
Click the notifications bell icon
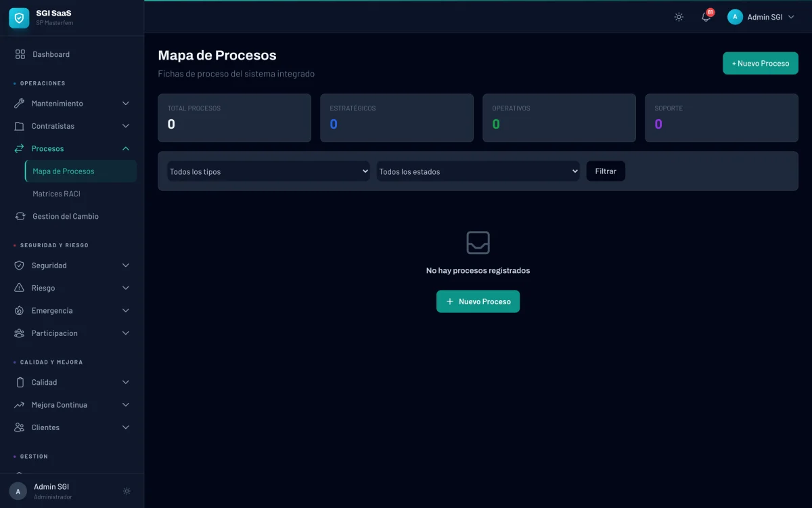[706, 16]
